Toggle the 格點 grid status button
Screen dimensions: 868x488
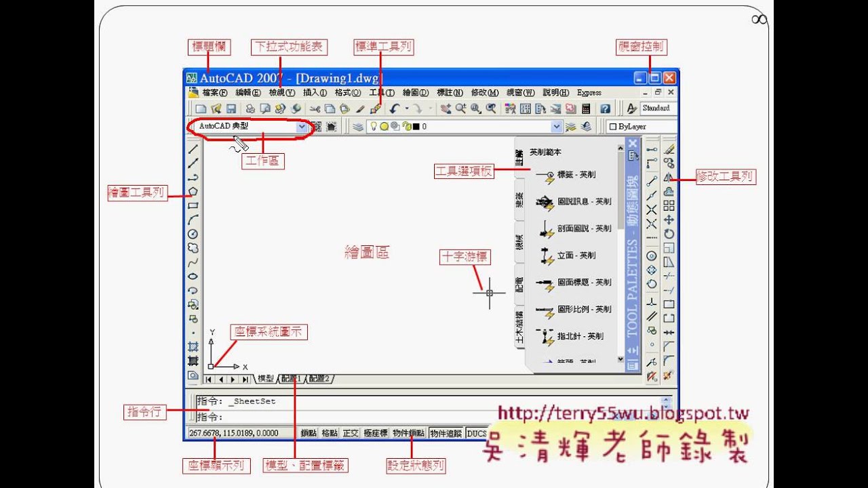330,433
